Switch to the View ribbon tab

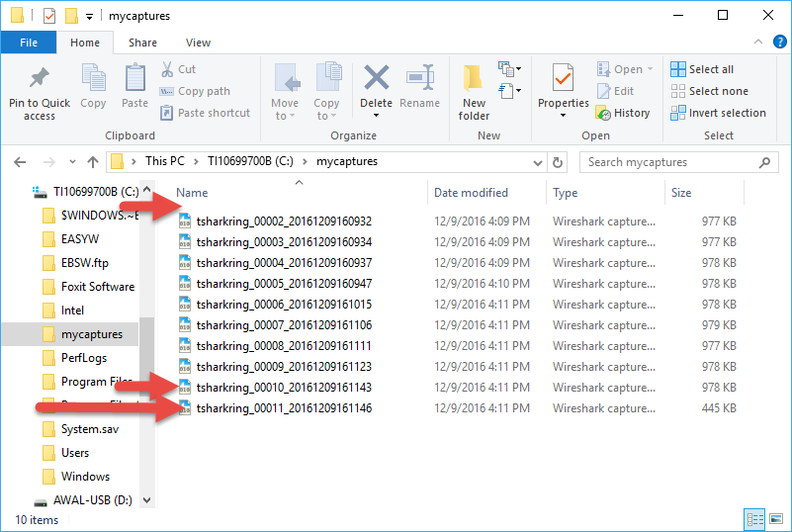click(x=198, y=43)
